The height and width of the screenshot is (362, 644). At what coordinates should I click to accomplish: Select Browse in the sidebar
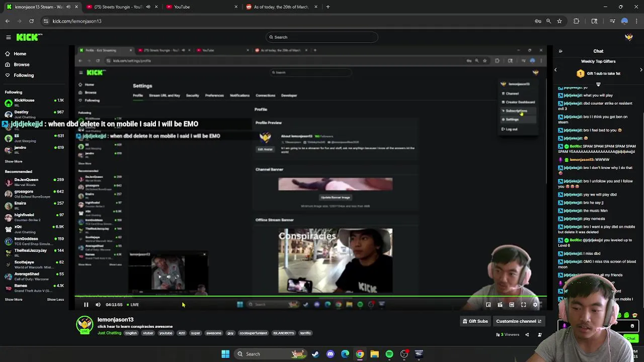pyautogui.click(x=21, y=64)
